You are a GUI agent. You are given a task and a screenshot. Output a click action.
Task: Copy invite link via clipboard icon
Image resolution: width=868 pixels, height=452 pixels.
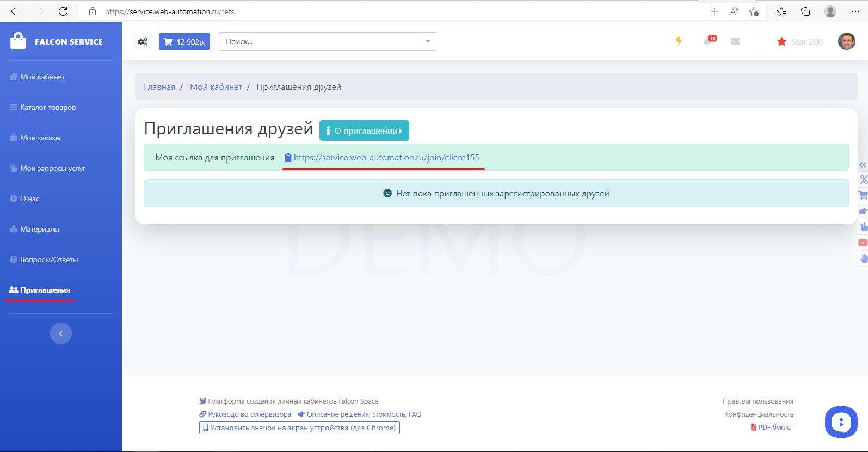[x=288, y=158]
